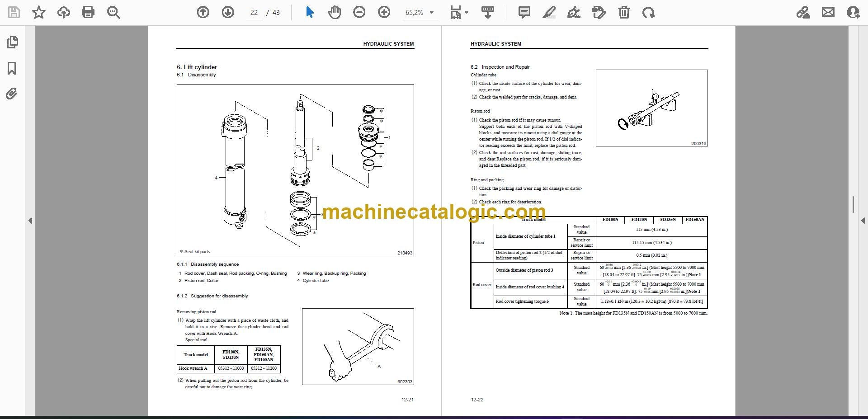868x419 pixels.
Task: Send the file by email
Action: (x=828, y=13)
